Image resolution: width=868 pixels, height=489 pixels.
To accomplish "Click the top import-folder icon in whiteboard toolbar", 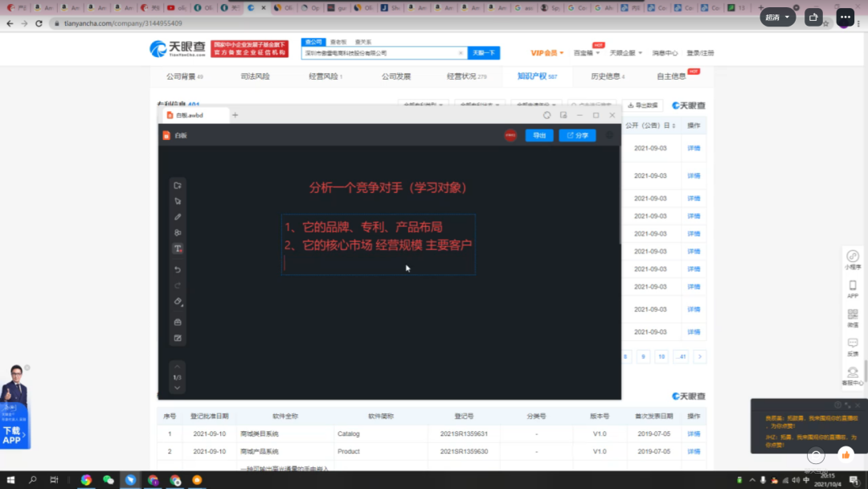I will (x=178, y=186).
